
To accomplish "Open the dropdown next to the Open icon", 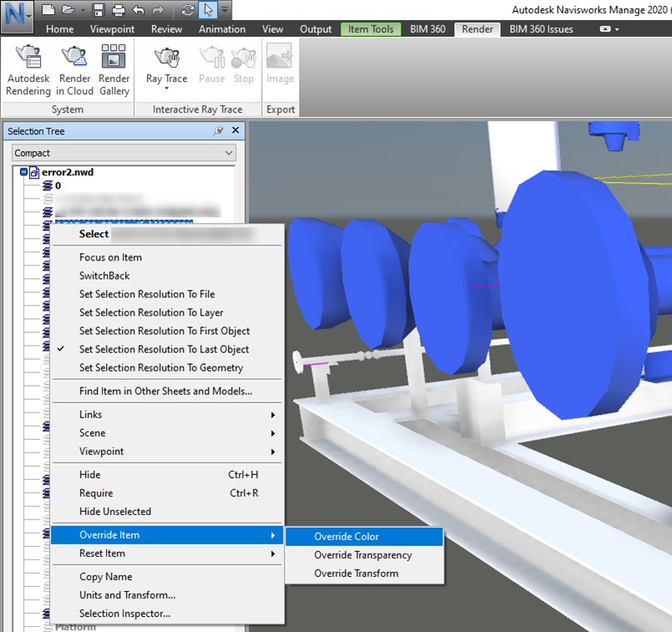I will tap(83, 10).
